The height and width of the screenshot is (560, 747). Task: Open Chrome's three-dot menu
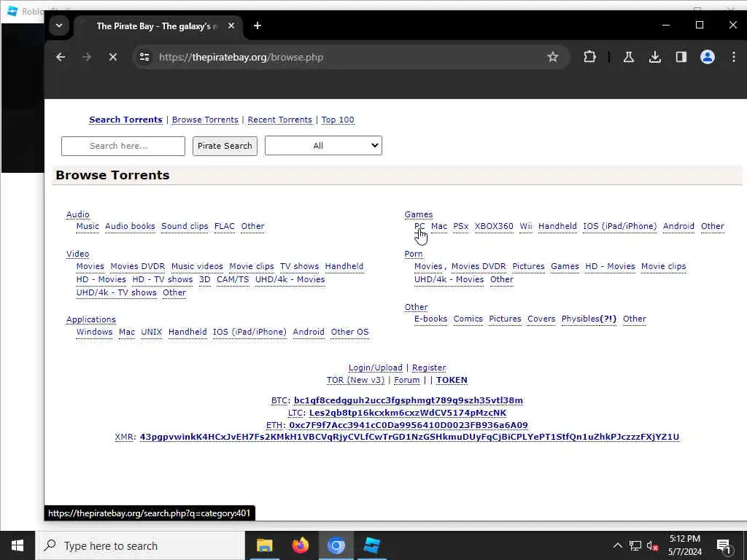point(734,57)
